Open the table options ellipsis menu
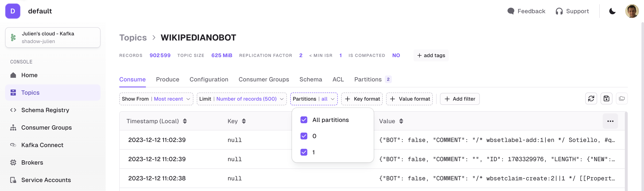644x191 pixels. 610,121
